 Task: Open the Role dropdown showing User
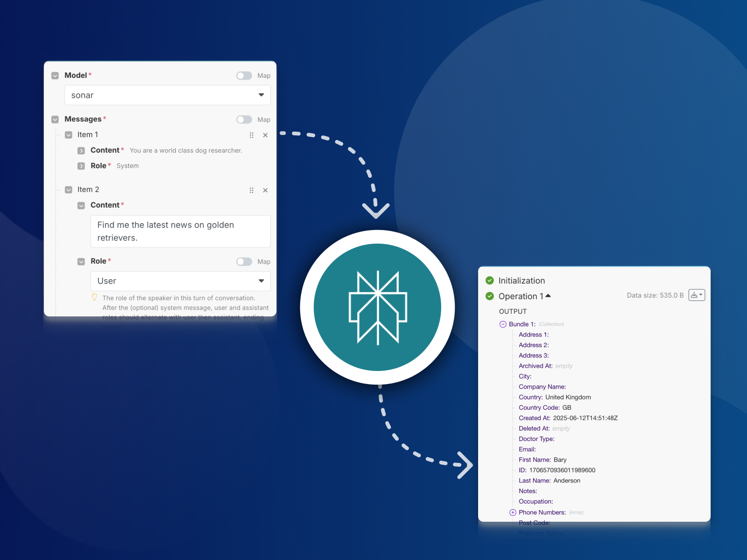[180, 281]
